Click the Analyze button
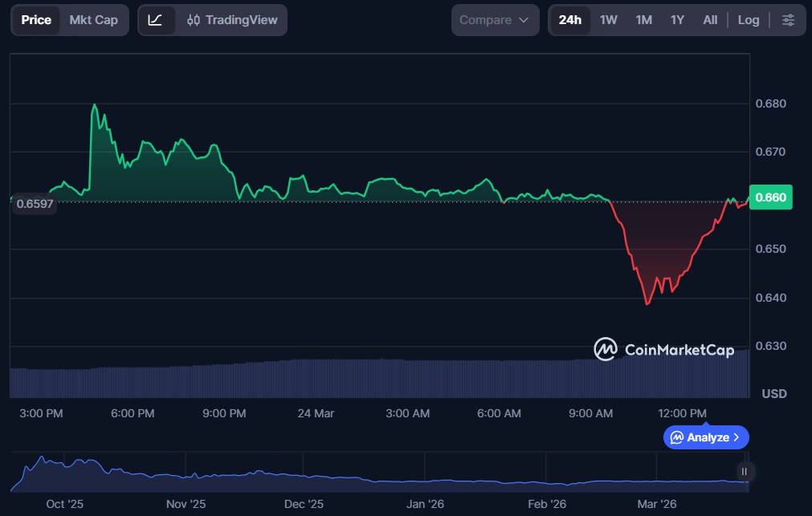 coord(705,437)
